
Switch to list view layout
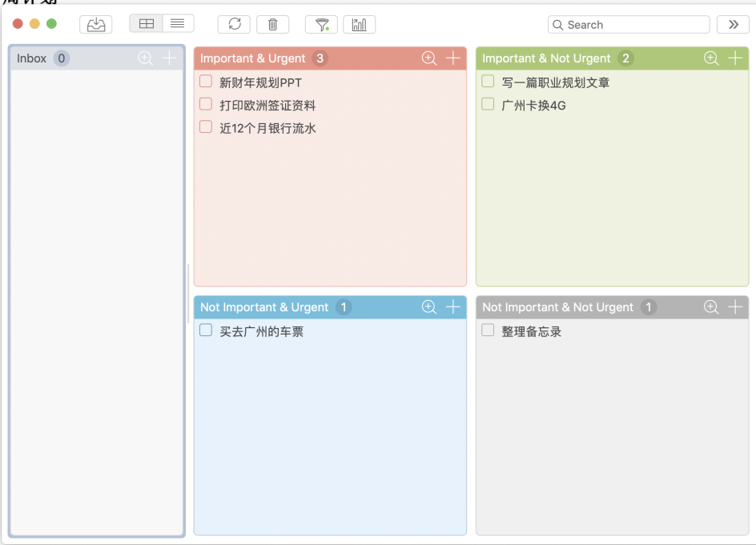coord(178,24)
